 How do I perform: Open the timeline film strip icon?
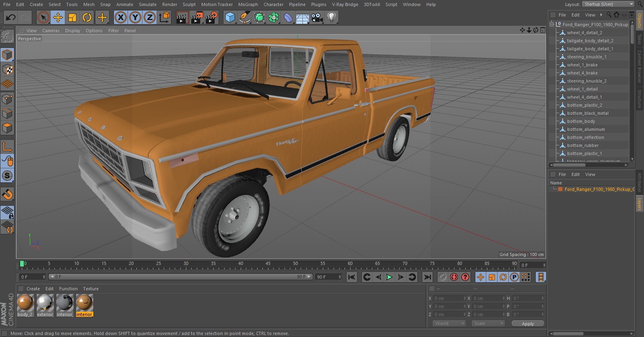pyautogui.click(x=541, y=277)
